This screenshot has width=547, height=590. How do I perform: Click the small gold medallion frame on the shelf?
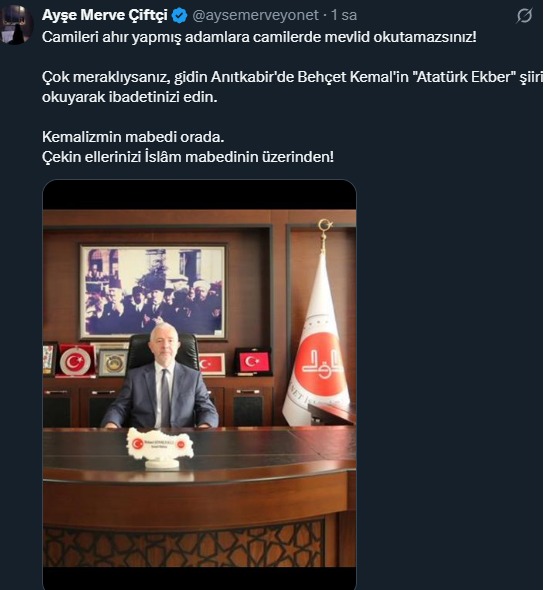click(x=112, y=362)
